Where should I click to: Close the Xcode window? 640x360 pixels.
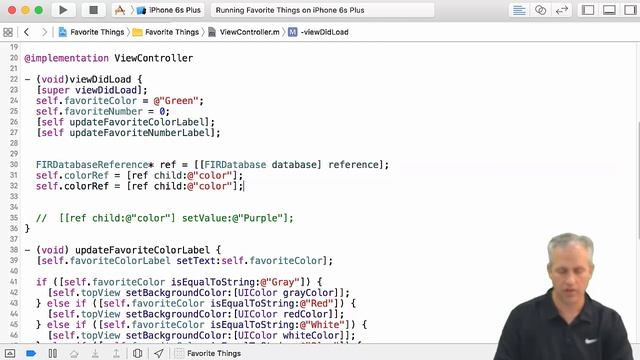(12, 10)
